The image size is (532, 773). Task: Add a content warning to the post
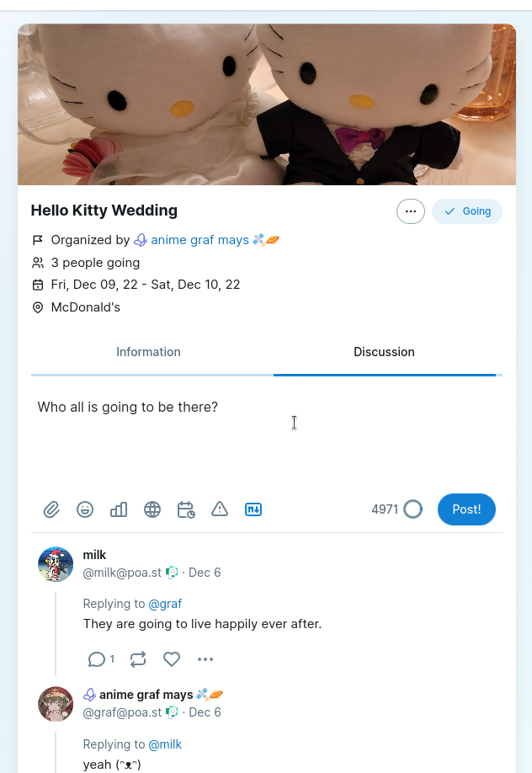[220, 509]
